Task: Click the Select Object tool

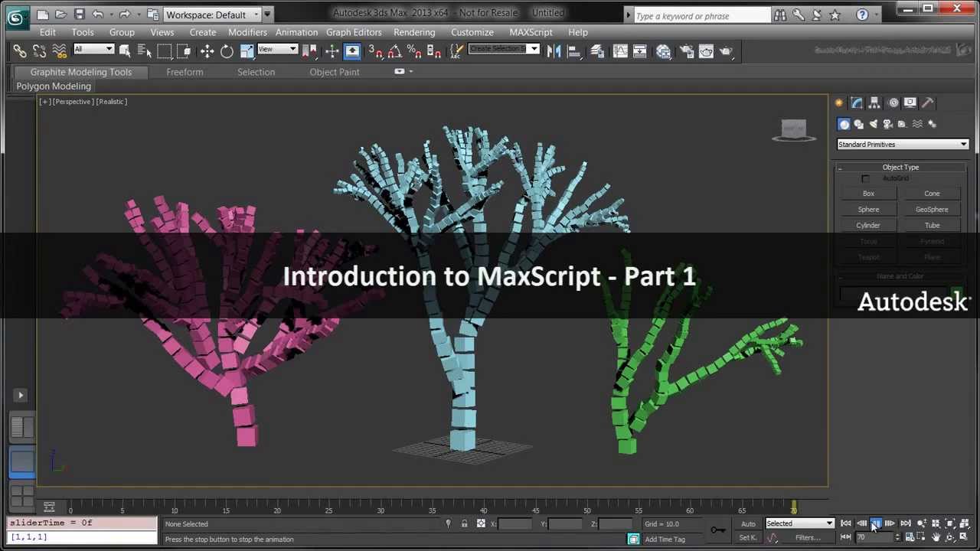Action: (x=125, y=51)
